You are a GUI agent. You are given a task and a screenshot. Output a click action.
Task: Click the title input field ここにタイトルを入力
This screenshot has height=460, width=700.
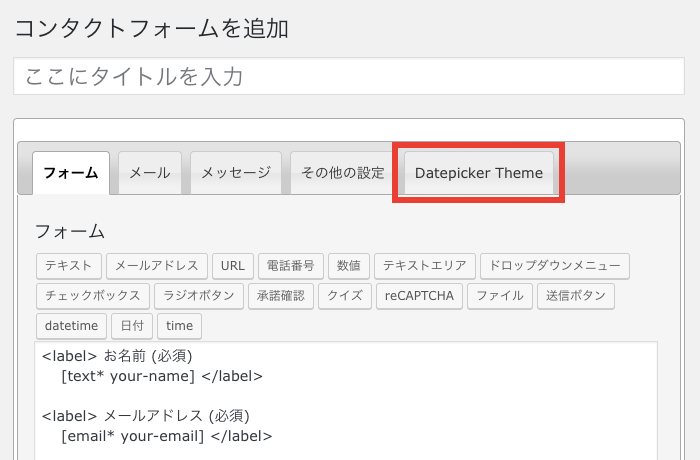coord(349,76)
